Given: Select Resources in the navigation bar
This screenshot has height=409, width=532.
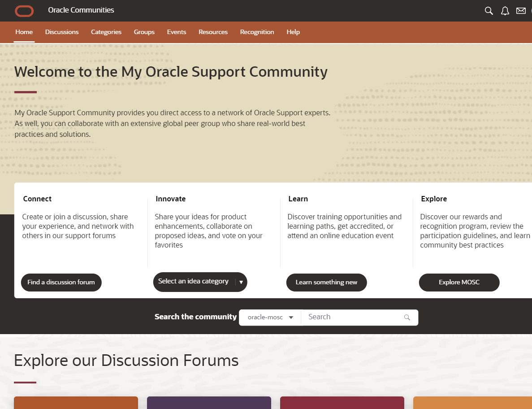Looking at the screenshot, I should (x=213, y=32).
